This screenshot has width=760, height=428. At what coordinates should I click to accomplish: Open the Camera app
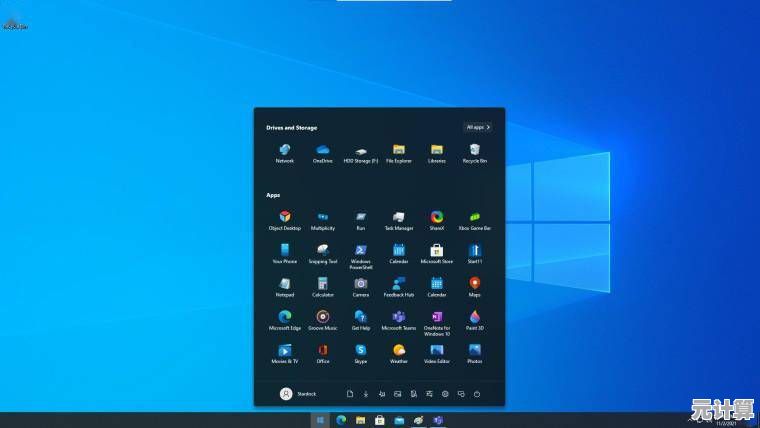click(x=361, y=287)
